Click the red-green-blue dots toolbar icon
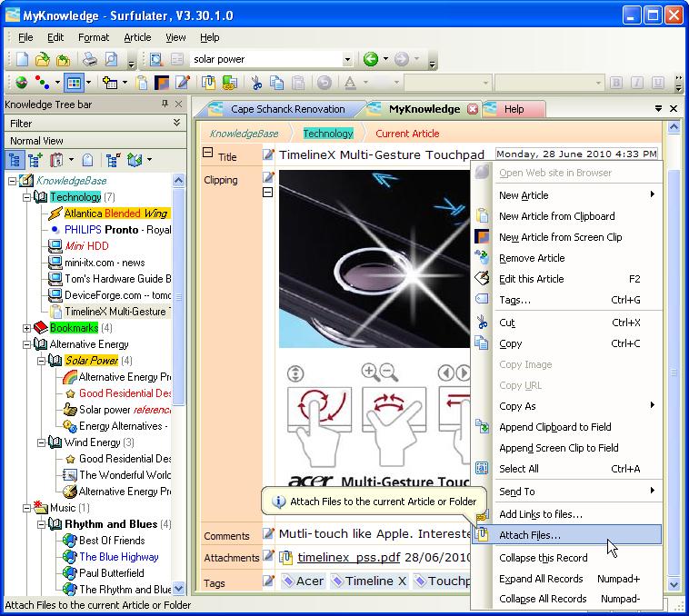Viewport: 689px width, 616px height. point(42,83)
